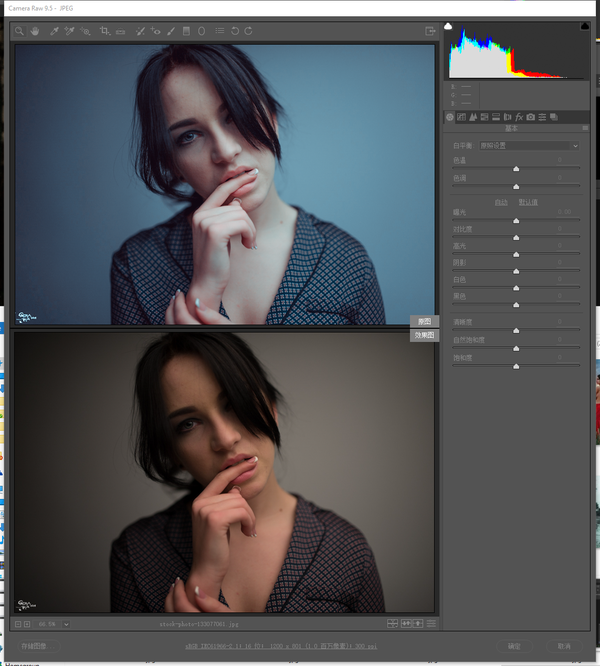Click the 确定 OK button
This screenshot has width=600, height=666.
click(x=514, y=646)
